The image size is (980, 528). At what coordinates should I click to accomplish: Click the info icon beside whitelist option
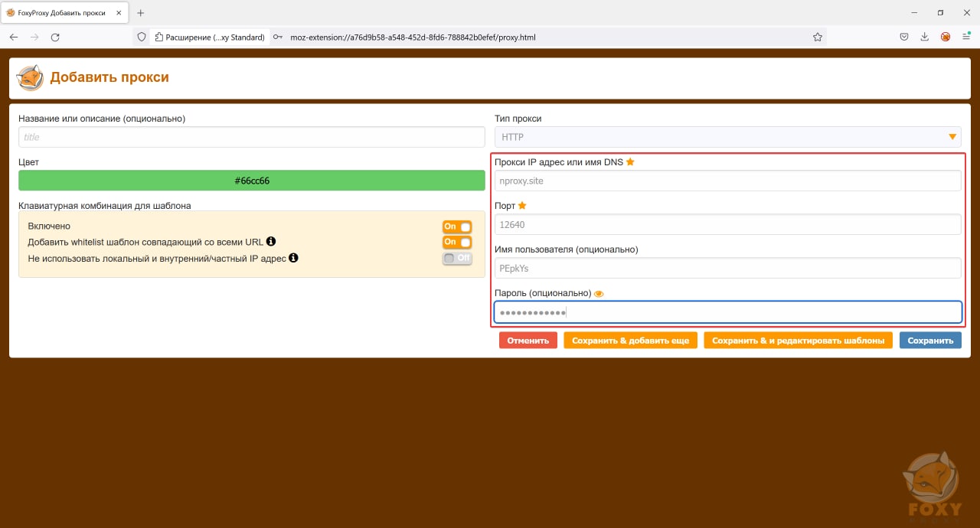pyautogui.click(x=271, y=242)
